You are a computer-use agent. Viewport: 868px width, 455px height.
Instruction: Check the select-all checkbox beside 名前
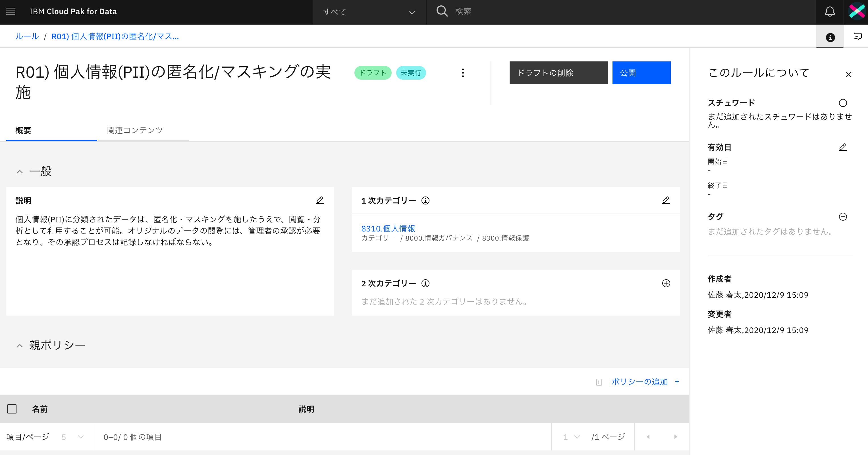coord(12,409)
